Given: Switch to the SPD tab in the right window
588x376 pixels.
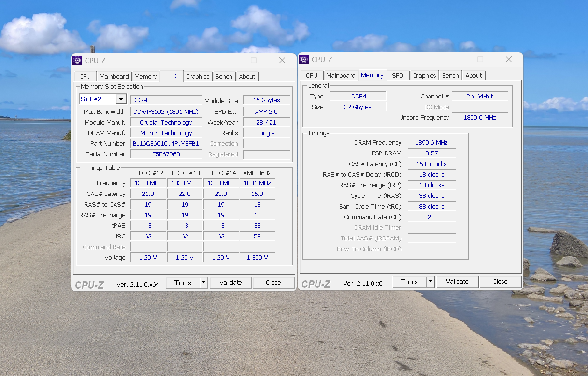Looking at the screenshot, I should point(398,75).
